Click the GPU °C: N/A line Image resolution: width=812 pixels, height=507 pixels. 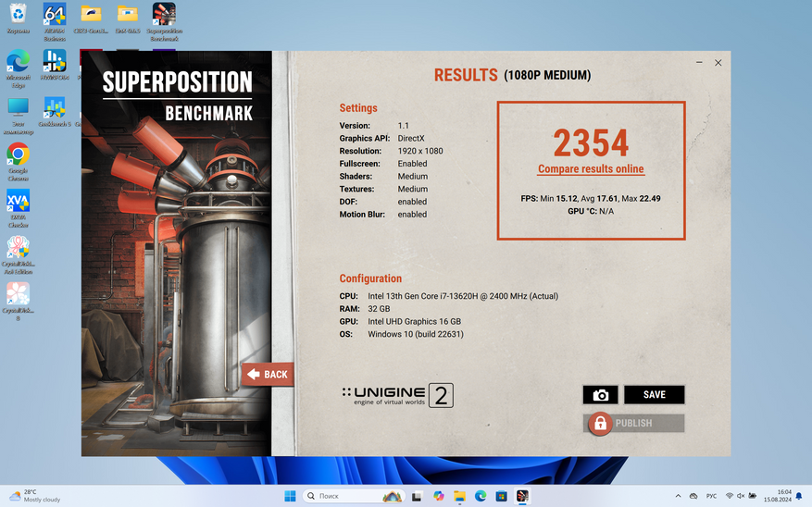coord(591,211)
